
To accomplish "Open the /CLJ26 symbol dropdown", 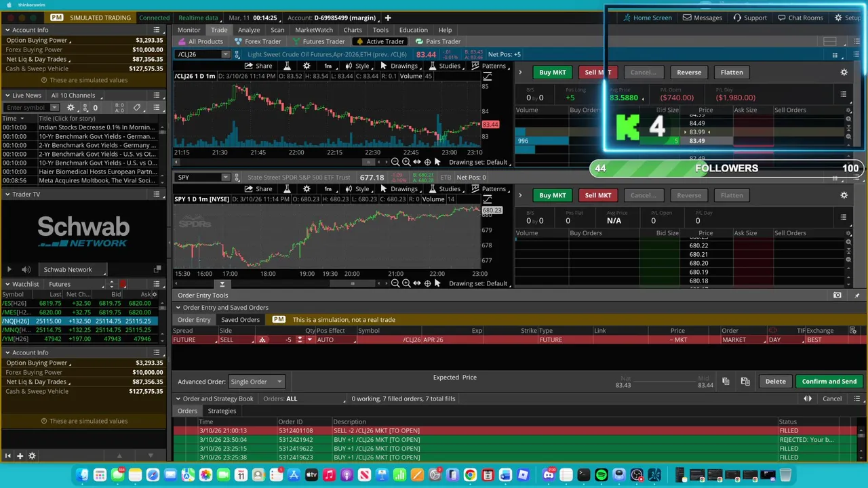I will [x=226, y=54].
